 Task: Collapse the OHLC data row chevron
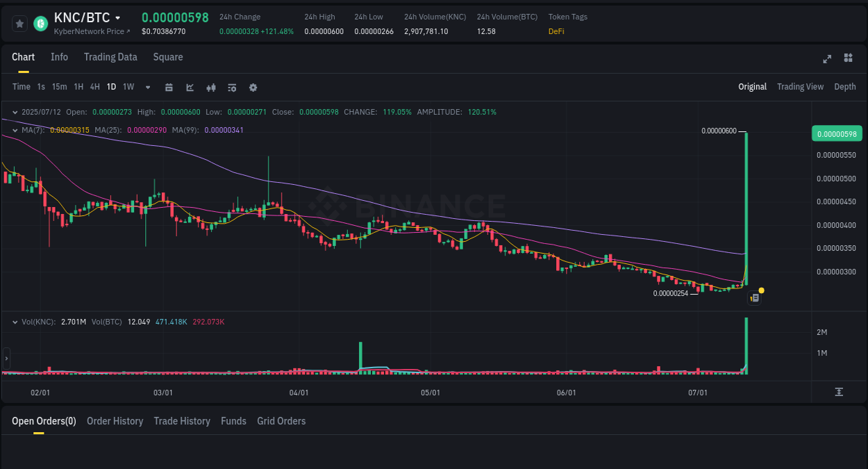click(15, 112)
